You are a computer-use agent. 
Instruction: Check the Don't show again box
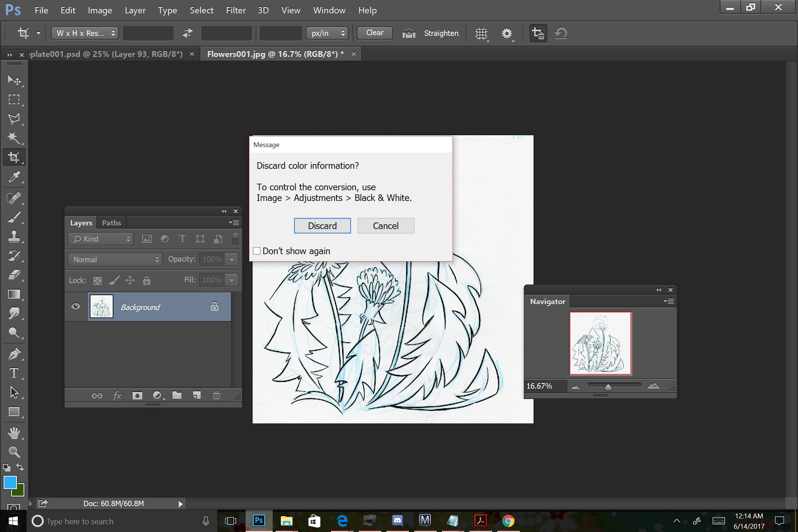pyautogui.click(x=257, y=251)
